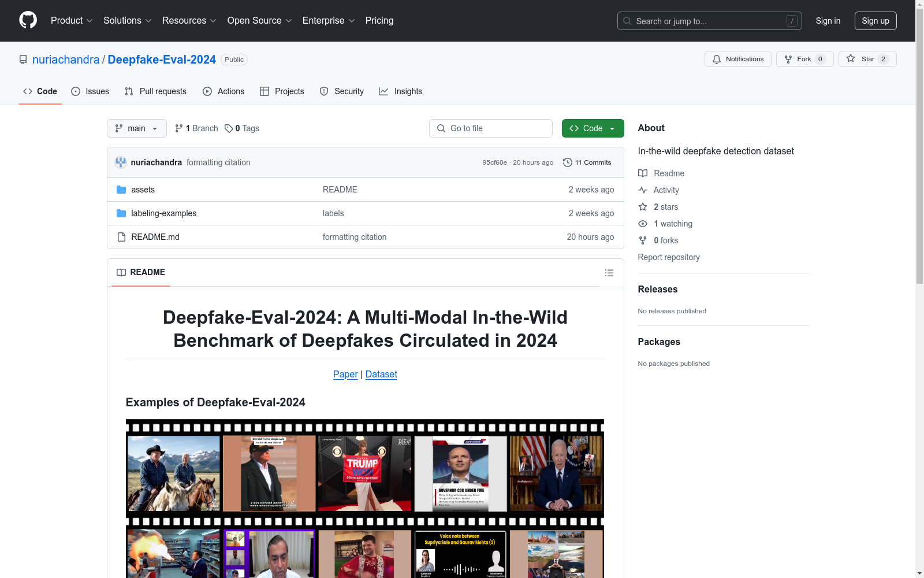
Task: View the 1 Branch list
Action: [x=196, y=128]
